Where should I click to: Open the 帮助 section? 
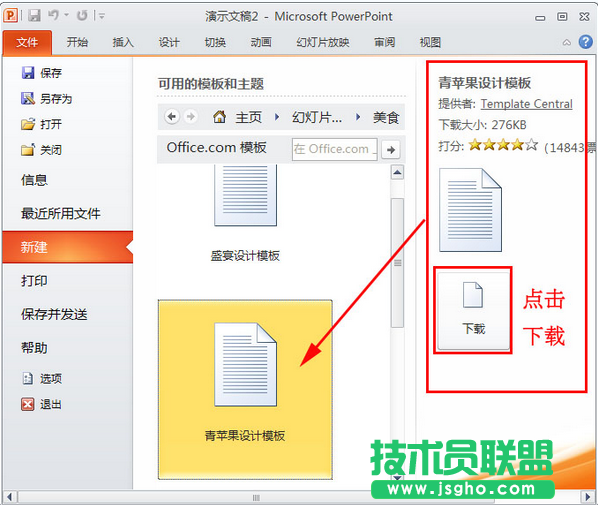[x=34, y=348]
